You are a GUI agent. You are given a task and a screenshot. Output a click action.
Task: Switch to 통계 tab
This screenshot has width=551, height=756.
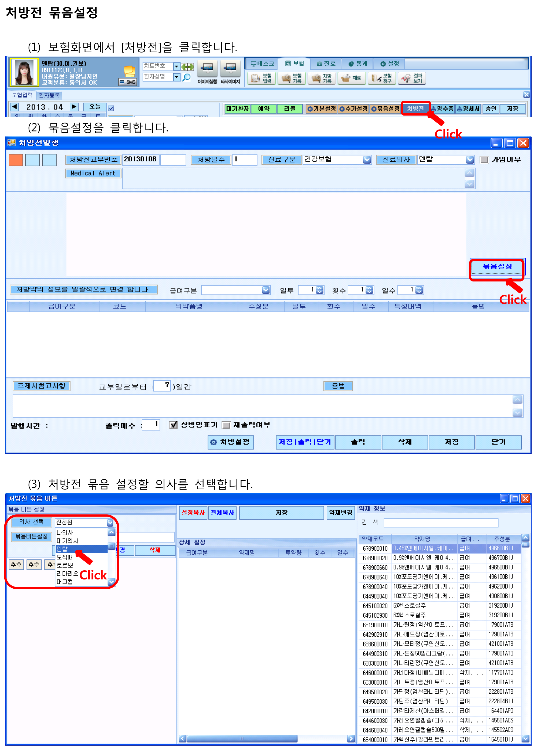(x=357, y=64)
